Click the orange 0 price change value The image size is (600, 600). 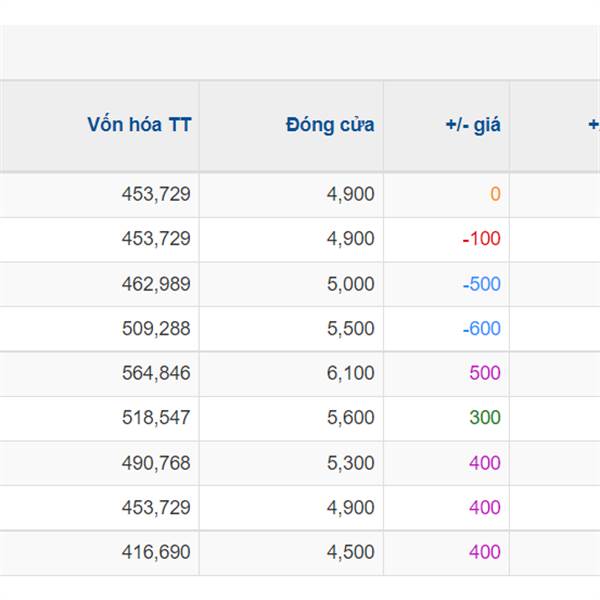point(495,194)
